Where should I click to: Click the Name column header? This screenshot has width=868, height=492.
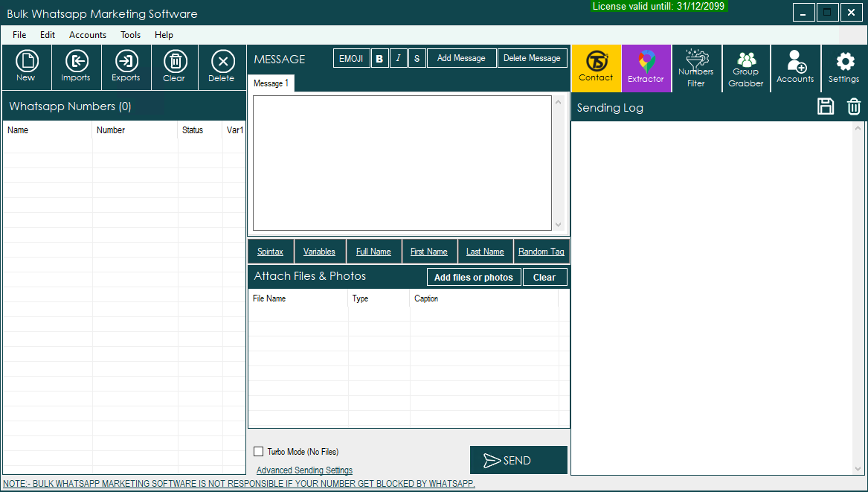coord(48,130)
